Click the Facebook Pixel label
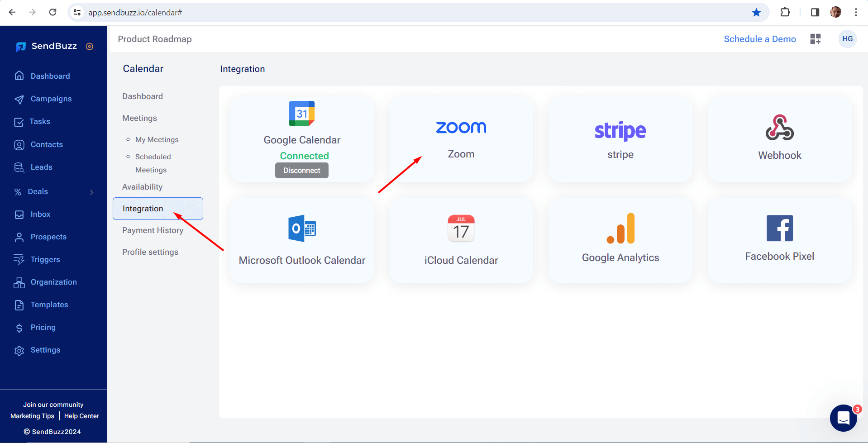868x443 pixels. tap(780, 257)
